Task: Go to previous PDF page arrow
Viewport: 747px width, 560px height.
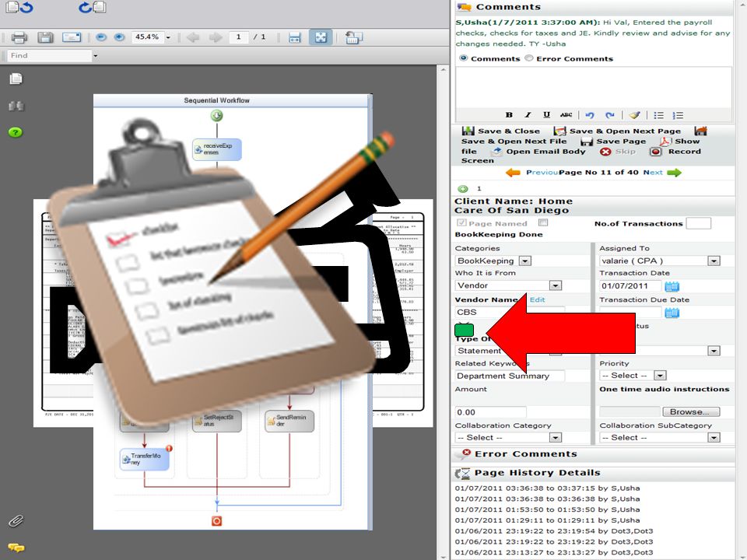Action: click(193, 37)
